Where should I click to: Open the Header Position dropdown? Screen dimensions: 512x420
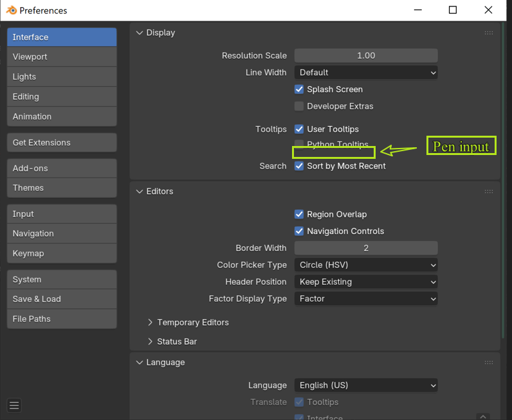366,282
